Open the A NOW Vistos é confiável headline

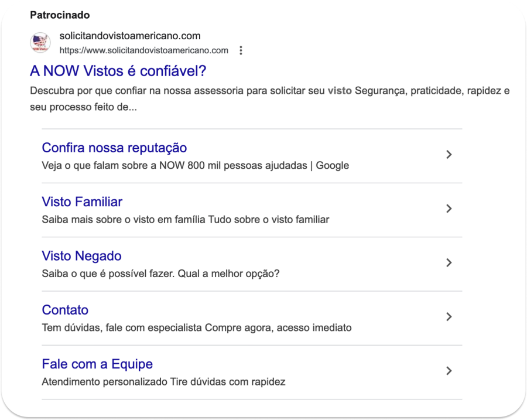tap(118, 71)
